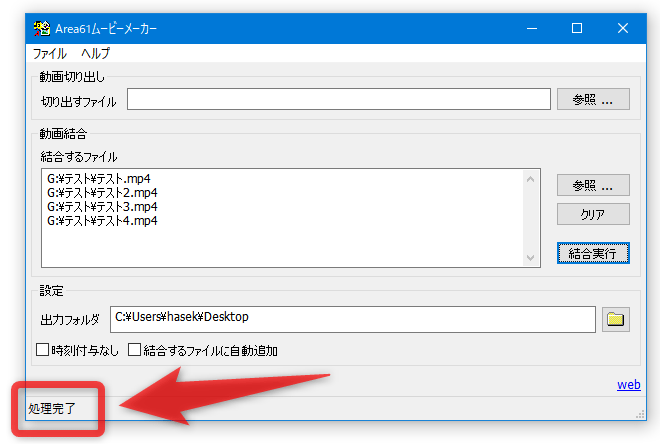660x444 pixels.
Task: Close the Area61ムービーメーカー window
Action: coord(623,28)
